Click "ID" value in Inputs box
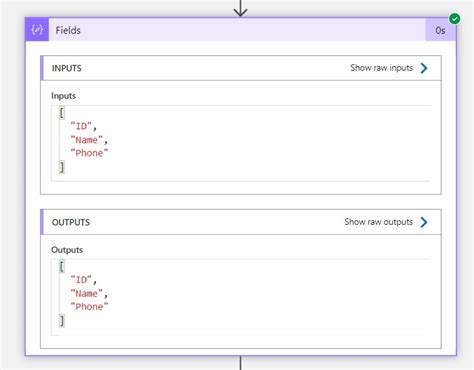The image size is (474, 370). (x=81, y=126)
